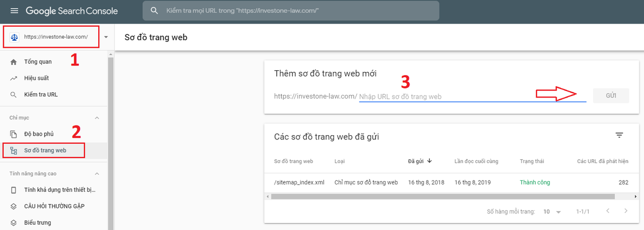
Task: Click the Sơ đồ trang web page title
Action: point(156,38)
